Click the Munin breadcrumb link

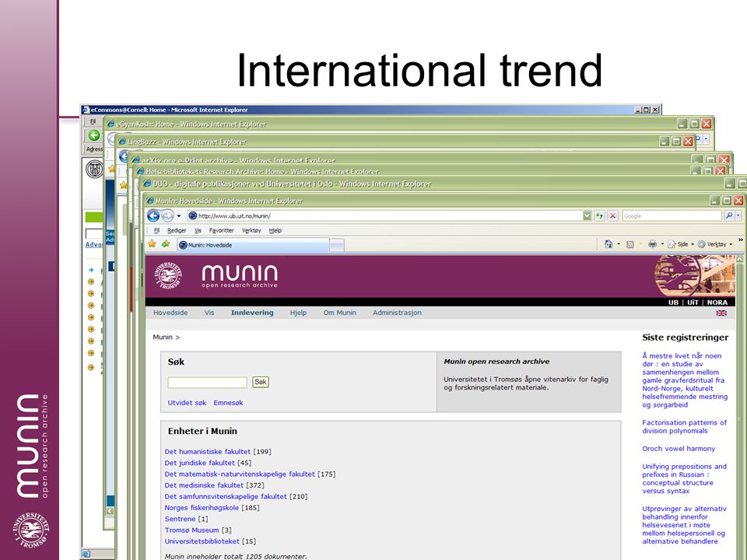tap(163, 337)
